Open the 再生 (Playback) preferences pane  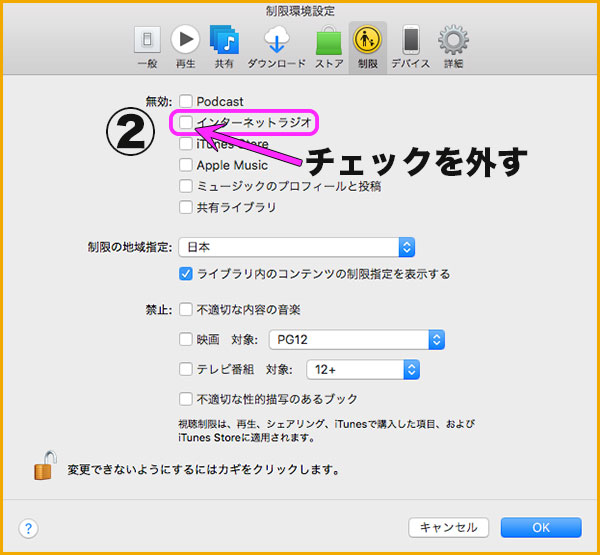(186, 46)
